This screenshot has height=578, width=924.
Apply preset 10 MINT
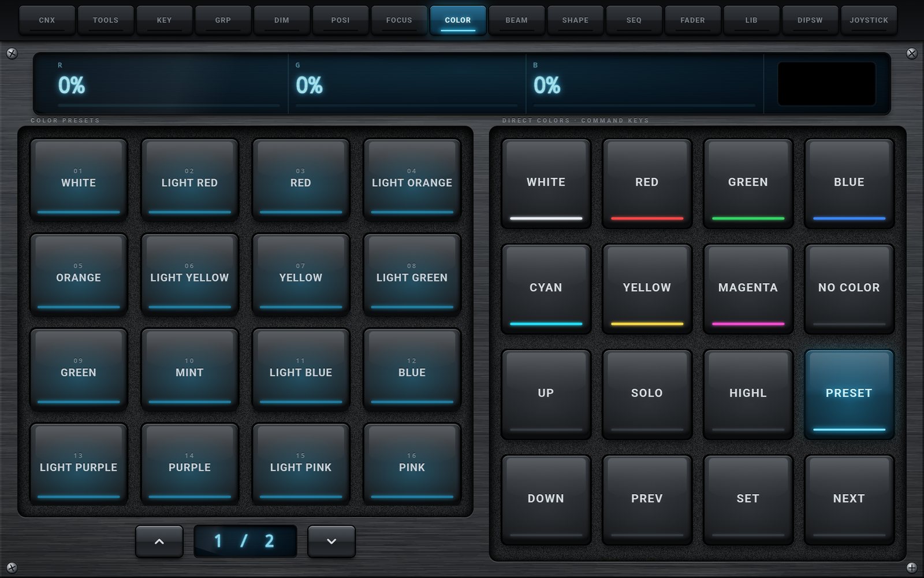(x=189, y=369)
